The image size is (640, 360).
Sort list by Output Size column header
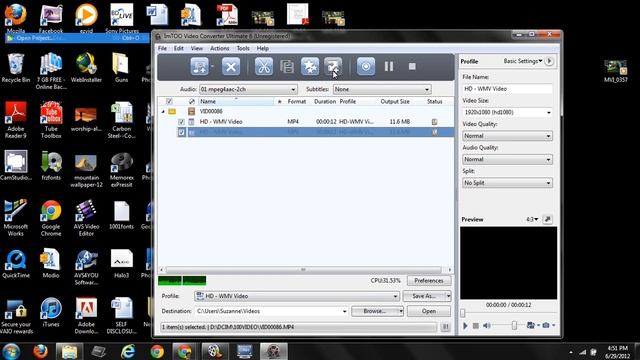pyautogui.click(x=395, y=101)
